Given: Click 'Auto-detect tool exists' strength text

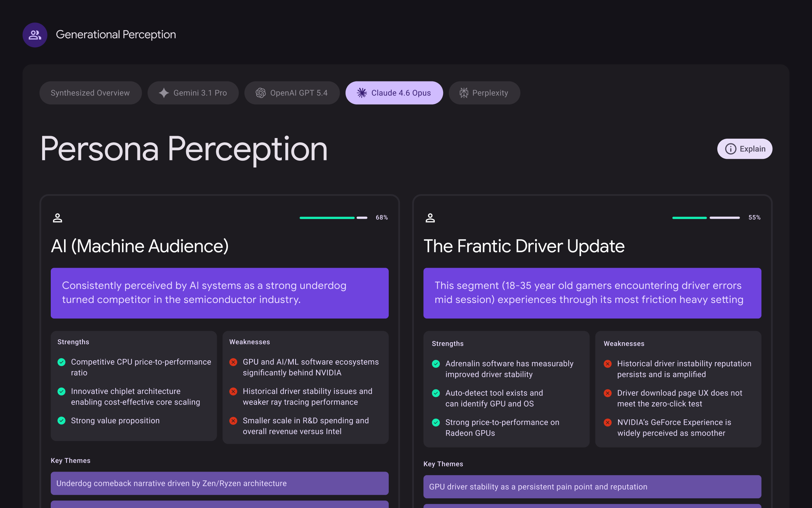Looking at the screenshot, I should (x=494, y=398).
